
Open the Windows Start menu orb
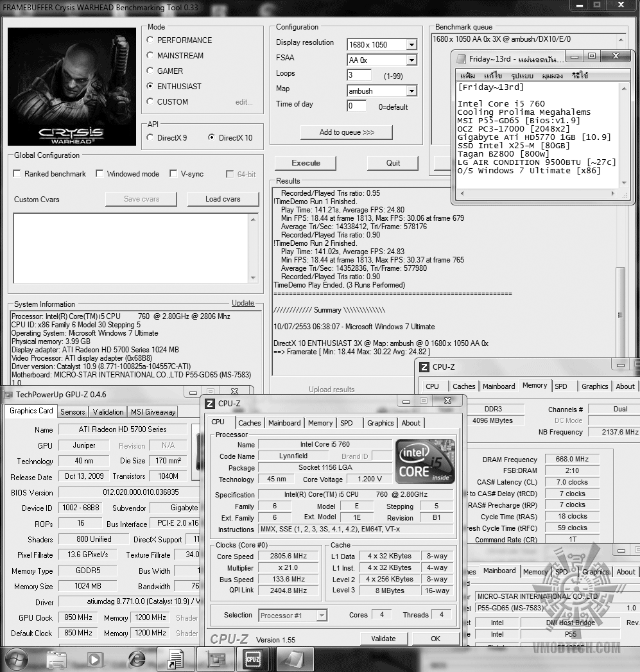coord(16,659)
